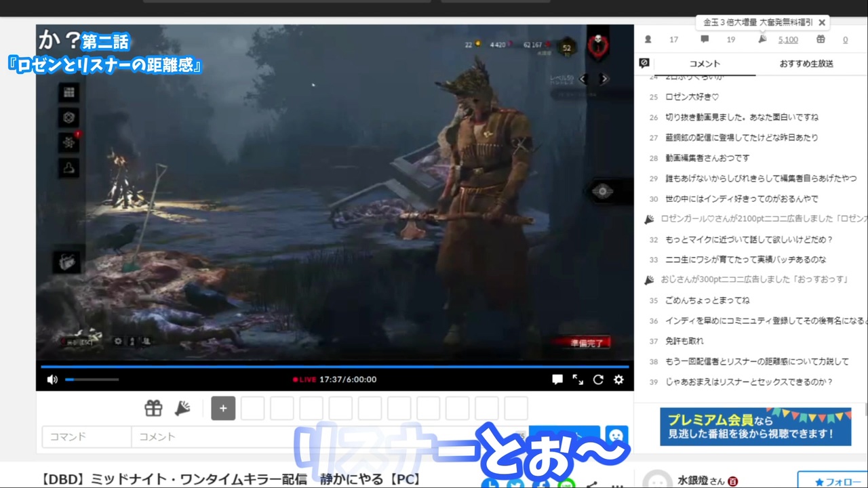Click the game's left character arrow
The width and height of the screenshot is (868, 488).
point(584,79)
